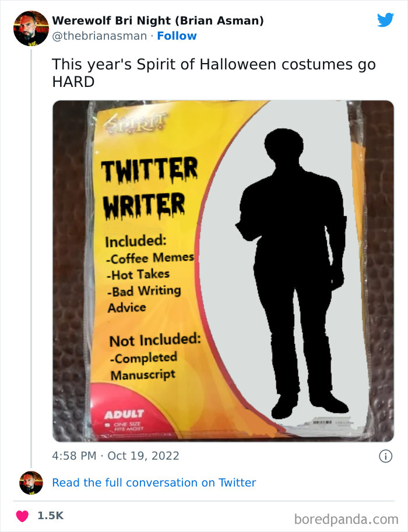Screen dimensions: 408x532
Task: Open the Werewolf Bri Night display name
Action: tap(157, 20)
